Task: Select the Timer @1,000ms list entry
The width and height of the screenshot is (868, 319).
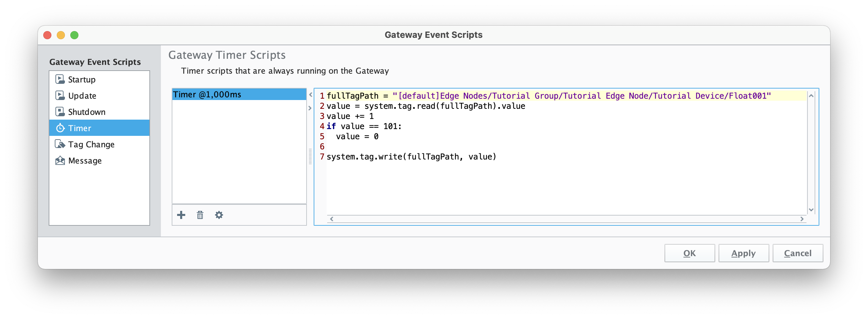Action: 239,95
